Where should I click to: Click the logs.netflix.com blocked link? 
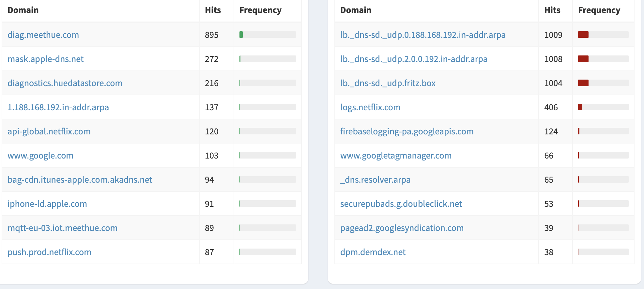370,107
